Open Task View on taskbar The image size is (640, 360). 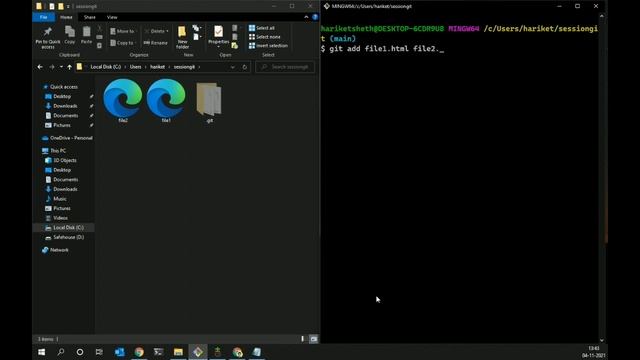pos(99,352)
